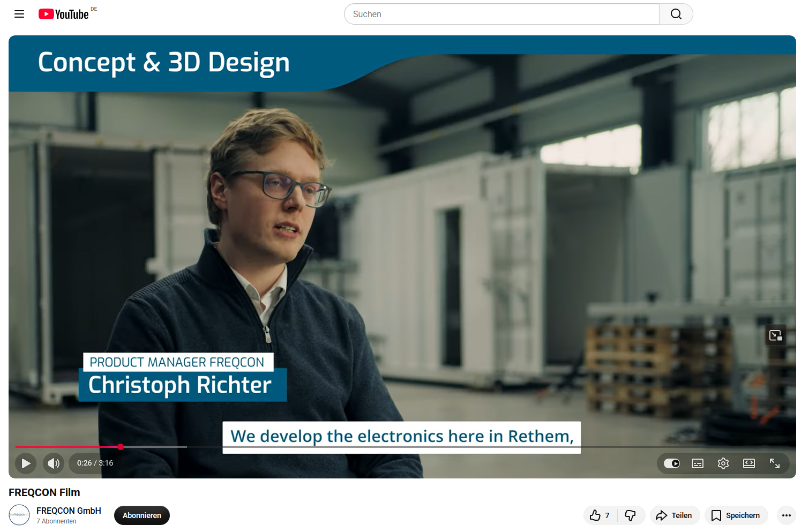Open the FREQCON GmbH channel name
This screenshot has height=532, width=801.
click(69, 511)
